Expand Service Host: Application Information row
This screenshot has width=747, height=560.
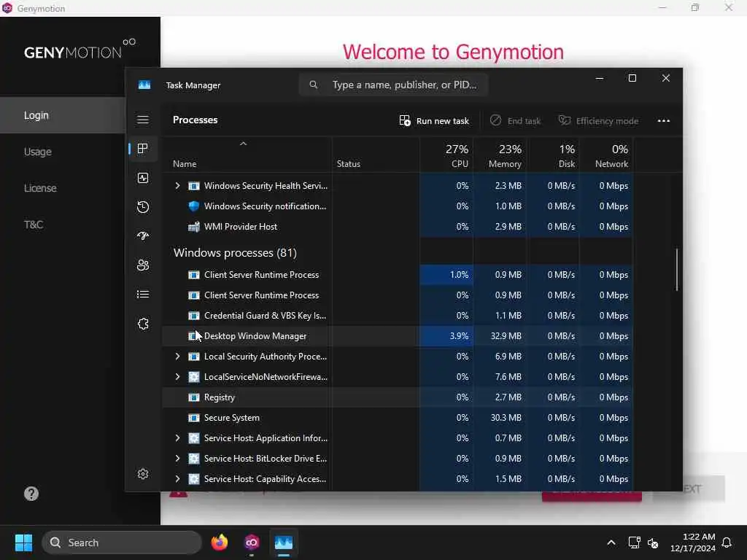click(x=177, y=438)
